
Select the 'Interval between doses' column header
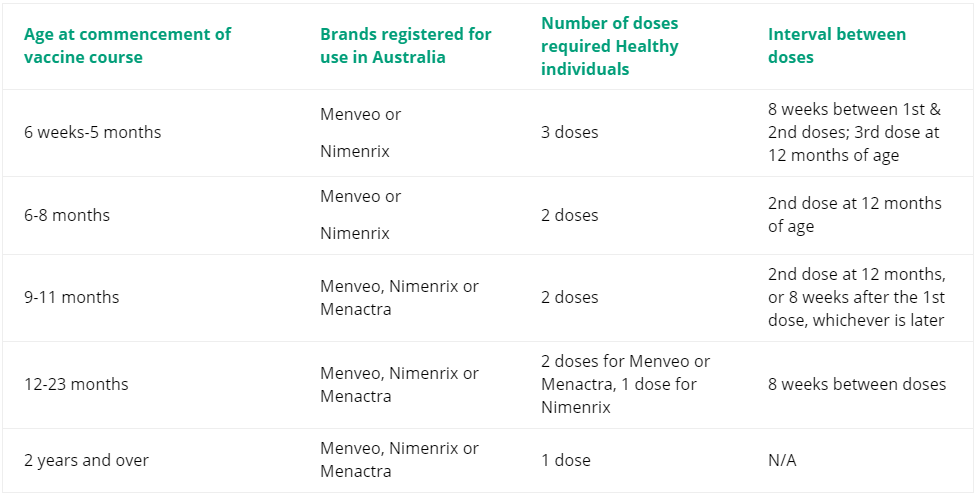[x=837, y=46]
